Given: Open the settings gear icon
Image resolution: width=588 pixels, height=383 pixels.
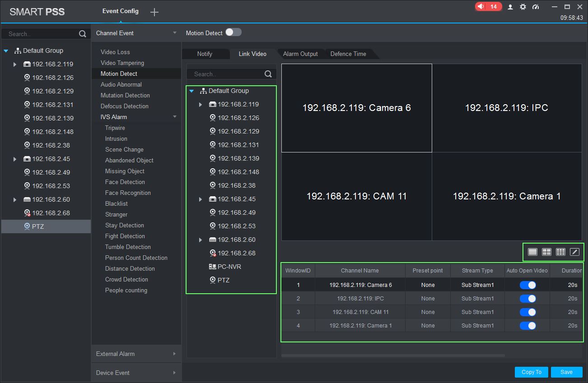Looking at the screenshot, I should pyautogui.click(x=523, y=7).
